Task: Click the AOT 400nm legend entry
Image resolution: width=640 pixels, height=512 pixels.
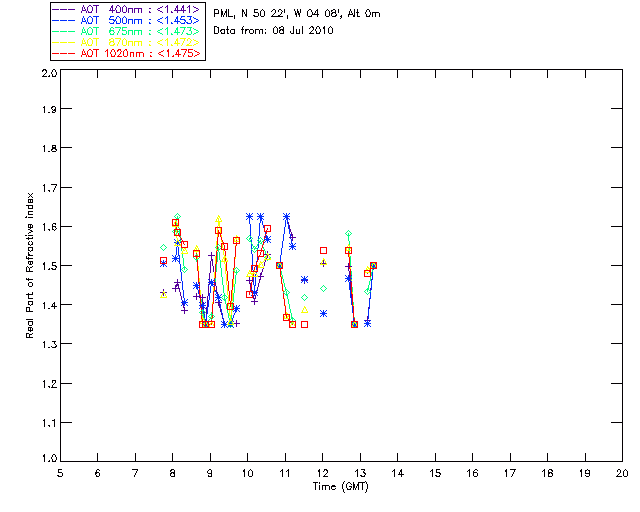Action: coord(126,9)
